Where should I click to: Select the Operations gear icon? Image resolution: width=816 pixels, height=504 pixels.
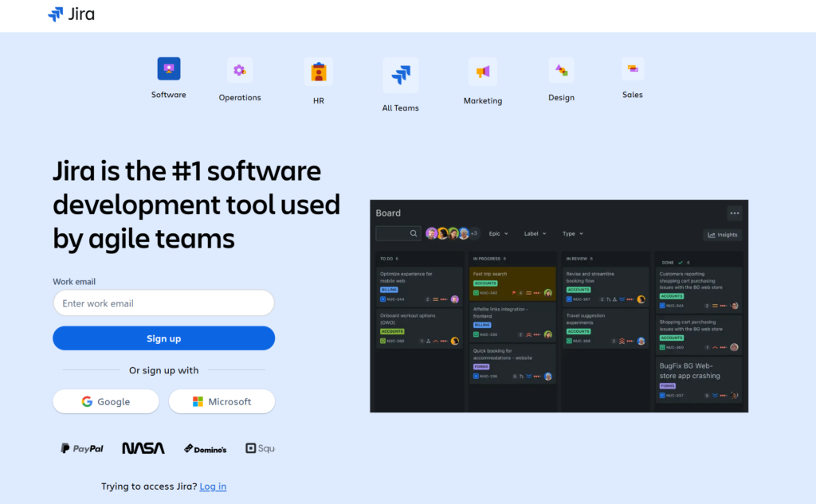pyautogui.click(x=240, y=71)
